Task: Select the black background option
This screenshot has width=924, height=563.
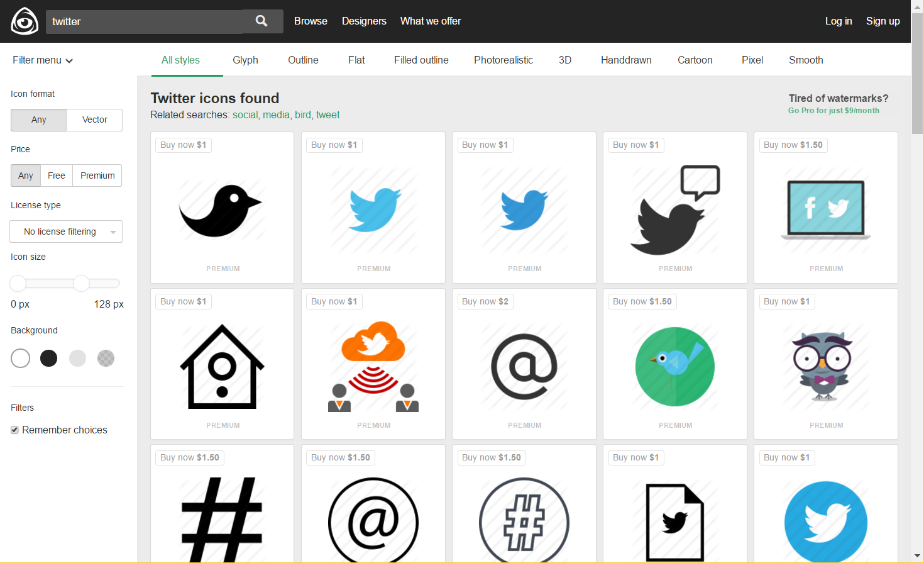Action: (48, 358)
